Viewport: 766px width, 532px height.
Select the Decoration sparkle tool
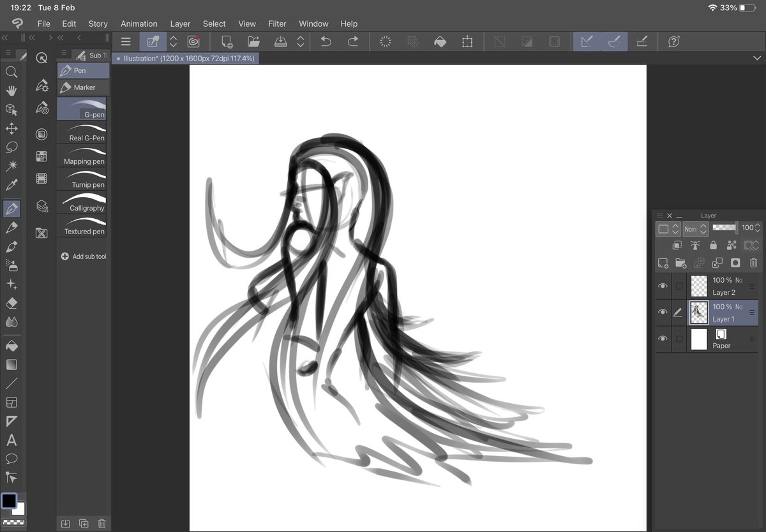[11, 284]
